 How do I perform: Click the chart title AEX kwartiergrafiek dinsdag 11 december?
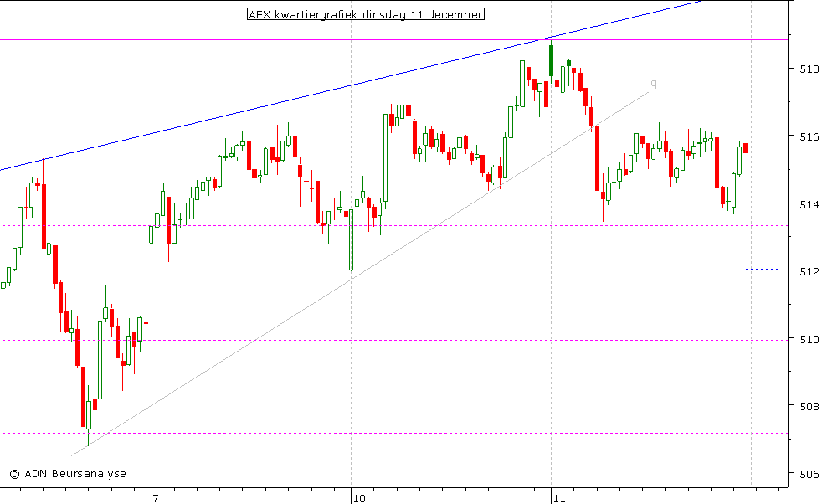pos(366,14)
